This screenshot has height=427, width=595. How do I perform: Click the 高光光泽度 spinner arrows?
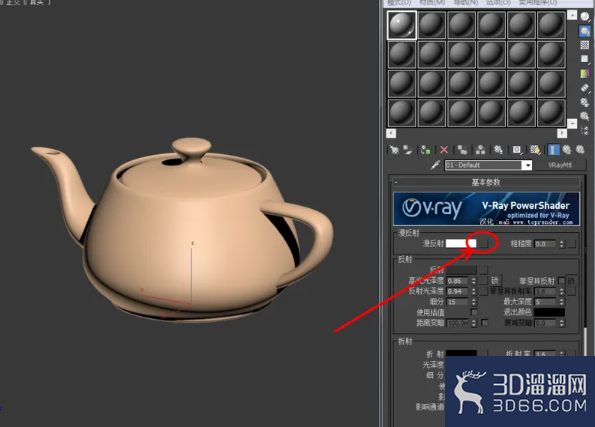coord(474,281)
